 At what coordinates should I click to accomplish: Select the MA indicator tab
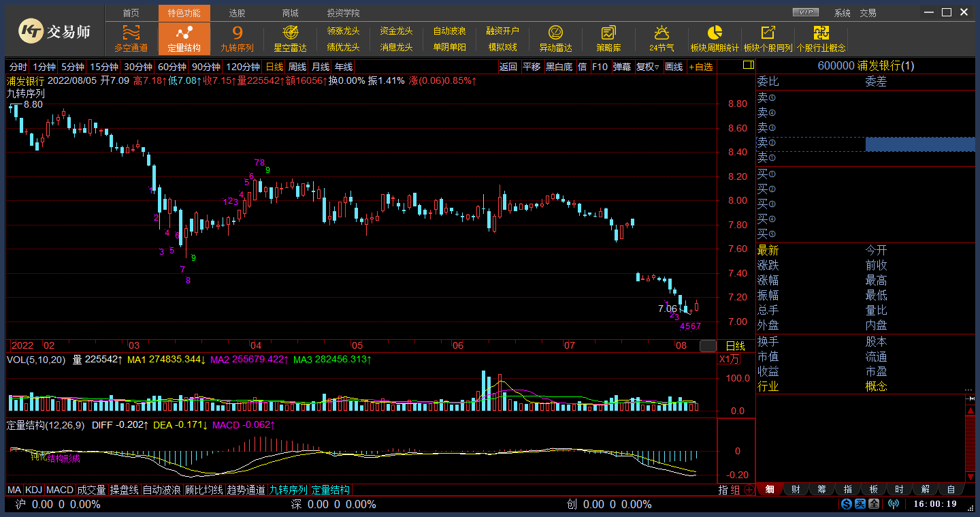point(14,490)
